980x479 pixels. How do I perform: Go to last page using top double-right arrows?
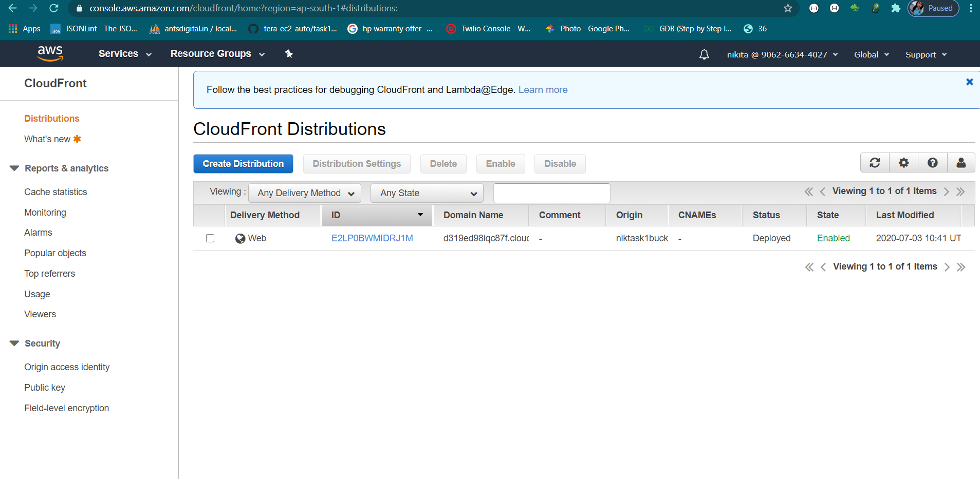tap(960, 191)
